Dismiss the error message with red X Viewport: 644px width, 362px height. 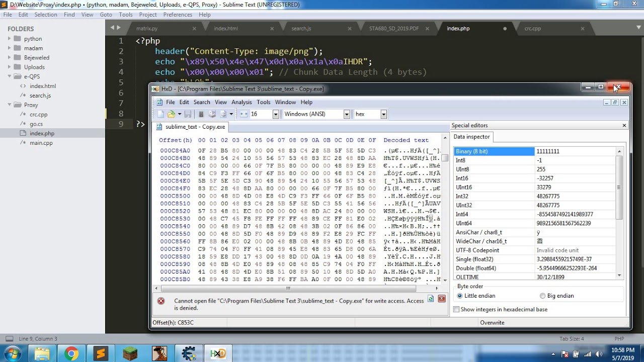[442, 299]
